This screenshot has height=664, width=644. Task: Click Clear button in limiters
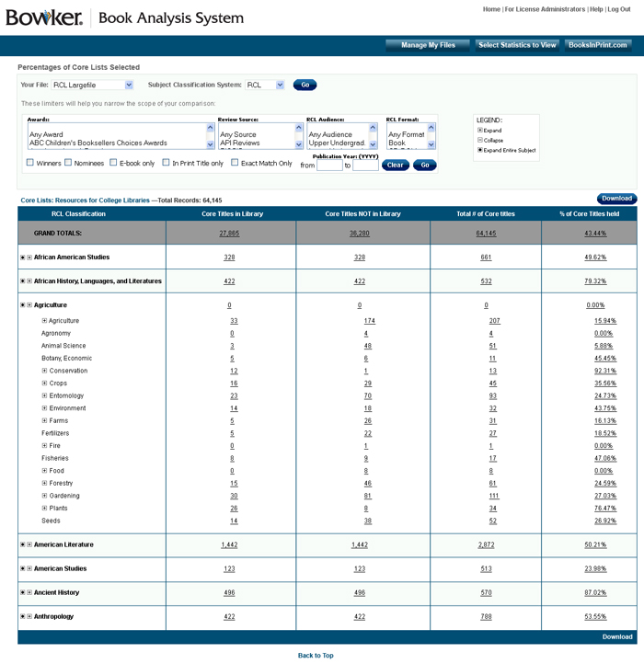pyautogui.click(x=396, y=166)
